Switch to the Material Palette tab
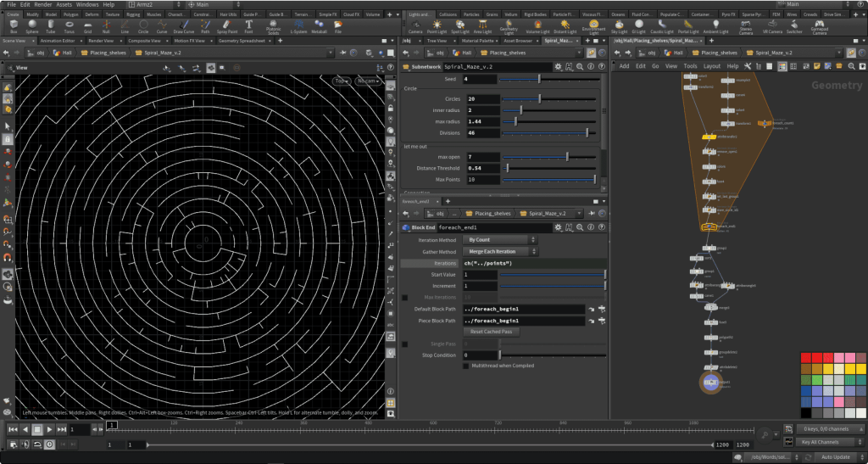 (x=477, y=41)
